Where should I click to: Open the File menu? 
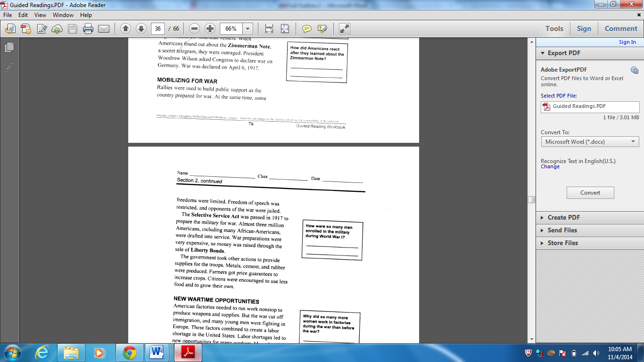(8, 15)
